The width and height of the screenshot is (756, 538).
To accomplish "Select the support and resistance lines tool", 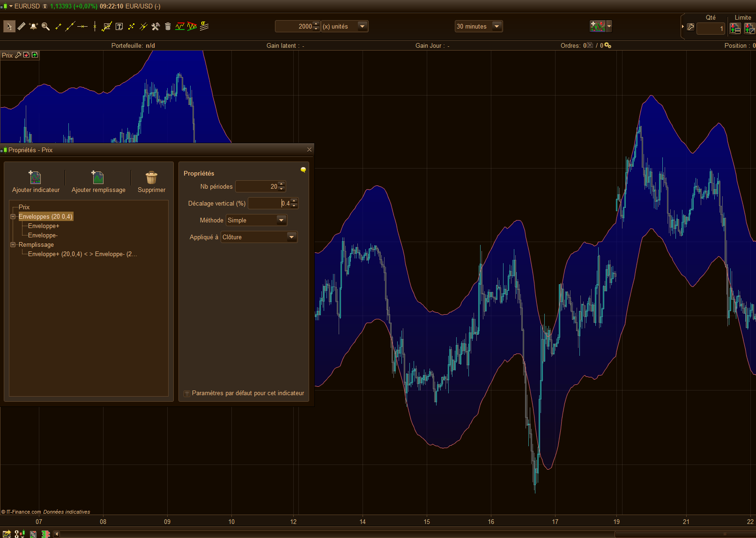I will click(x=180, y=26).
